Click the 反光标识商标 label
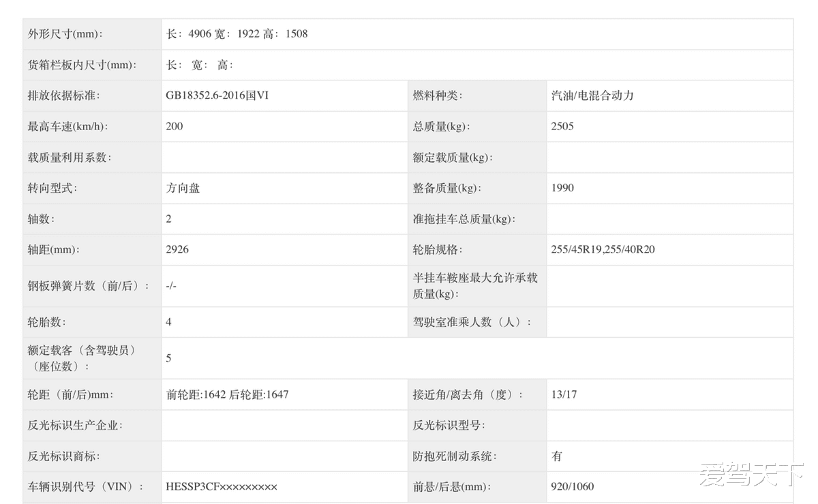 63,456
